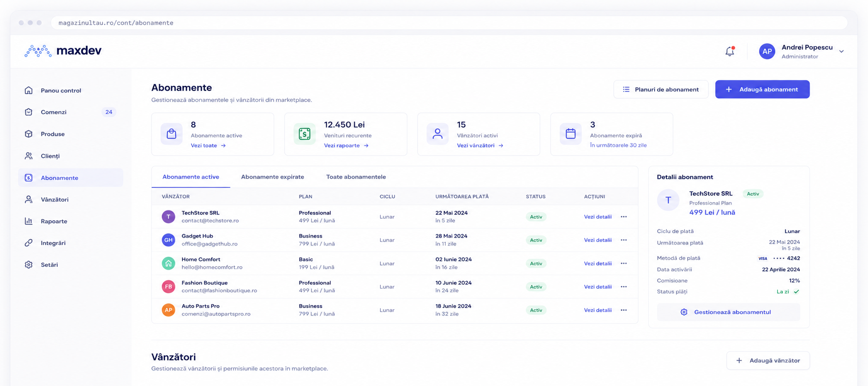Image resolution: width=868 pixels, height=386 pixels.
Task: Click contact@techstore.ro email
Action: [210, 221]
